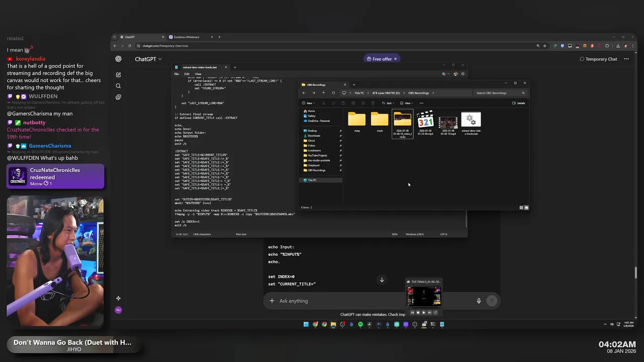
Task: Click the 100% zoom level in Notepad status bar
Action: [395, 234]
